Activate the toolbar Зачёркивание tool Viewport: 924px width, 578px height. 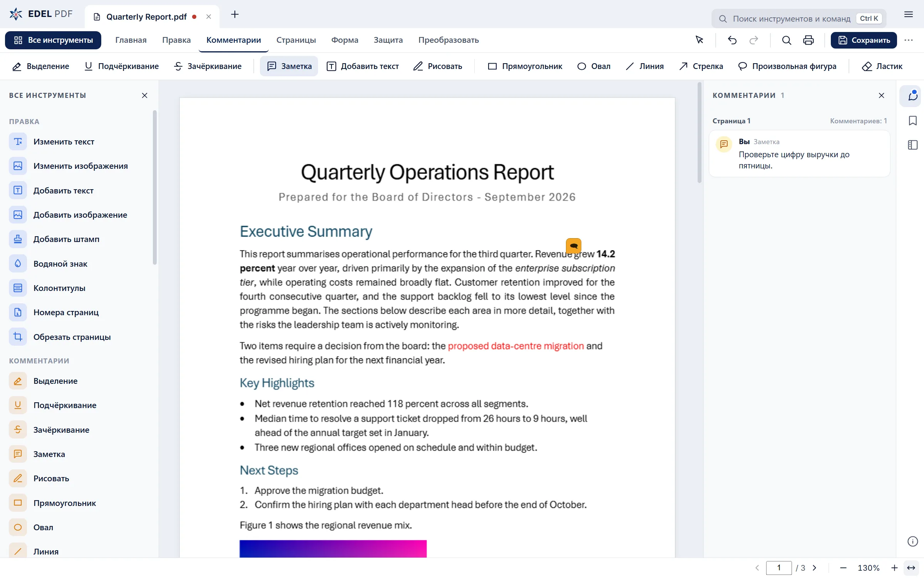[208, 66]
